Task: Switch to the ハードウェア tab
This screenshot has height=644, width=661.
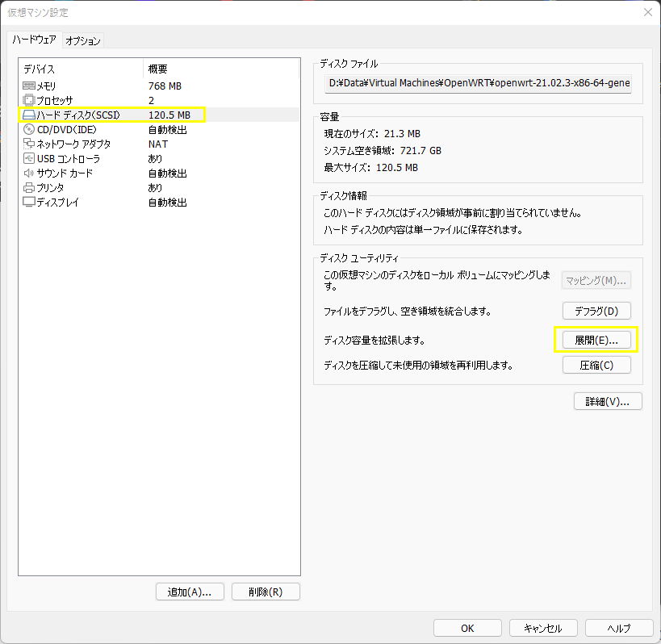Action: click(x=34, y=40)
